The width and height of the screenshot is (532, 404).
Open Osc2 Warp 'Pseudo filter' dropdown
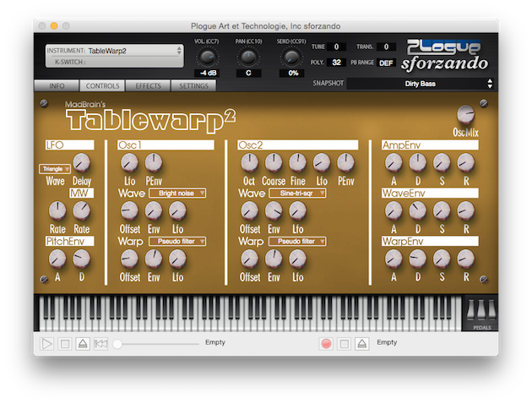(297, 242)
